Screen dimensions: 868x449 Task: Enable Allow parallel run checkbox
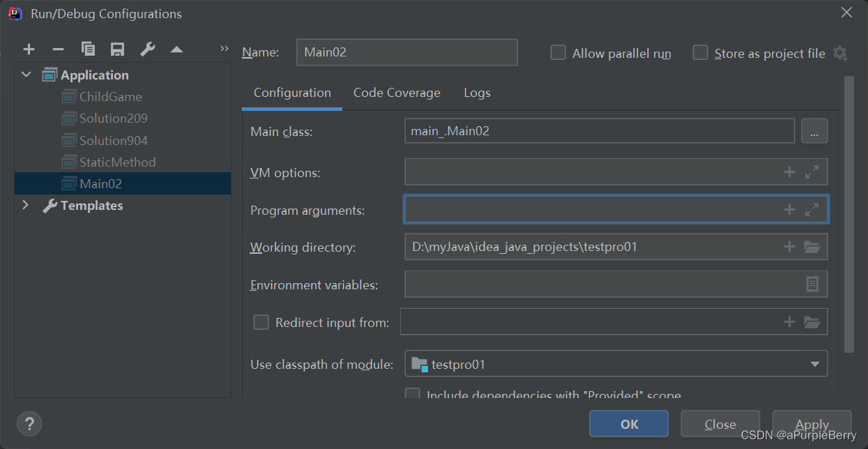tap(558, 53)
